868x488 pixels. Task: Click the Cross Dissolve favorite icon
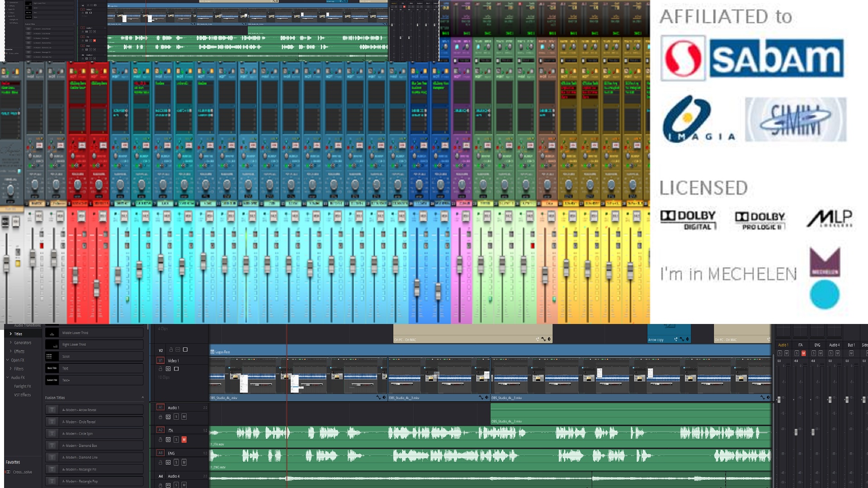click(x=8, y=472)
